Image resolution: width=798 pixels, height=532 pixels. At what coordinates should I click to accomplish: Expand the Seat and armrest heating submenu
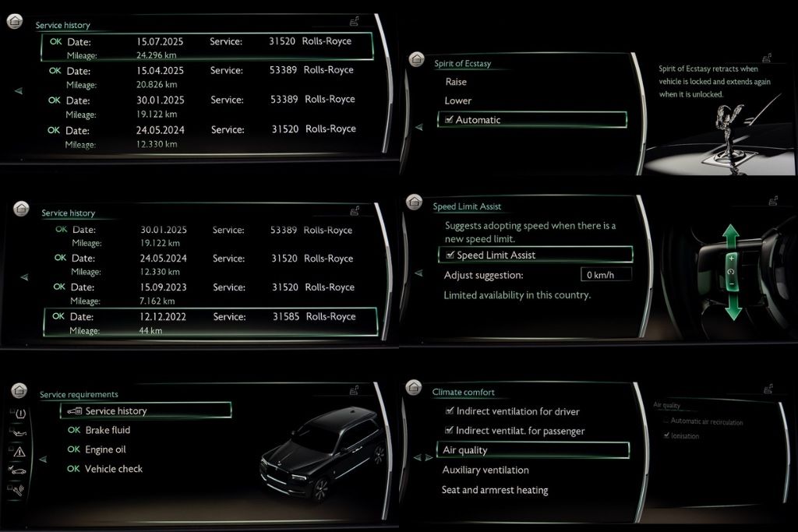(x=495, y=490)
